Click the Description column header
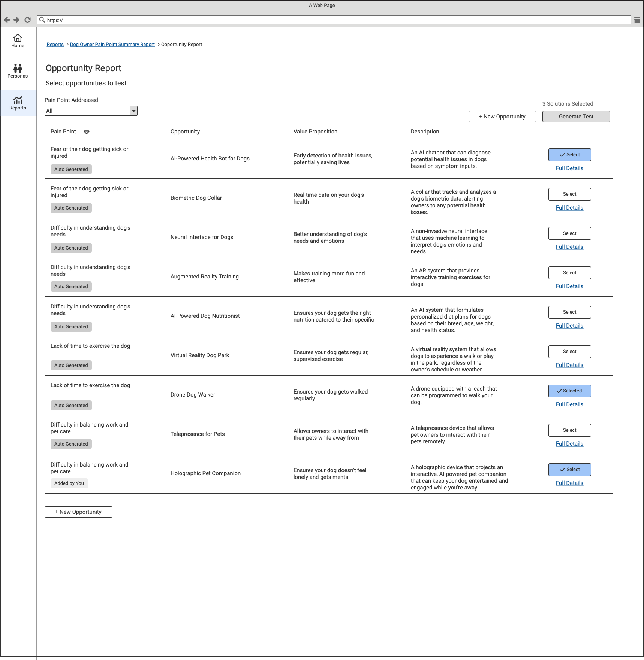The image size is (644, 660). pyautogui.click(x=425, y=132)
